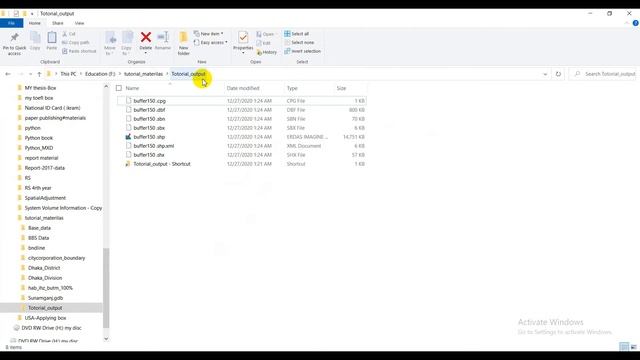Click tutorial_materilas in breadcrumb path
Viewport: 640px width, 360px height.
[x=143, y=74]
